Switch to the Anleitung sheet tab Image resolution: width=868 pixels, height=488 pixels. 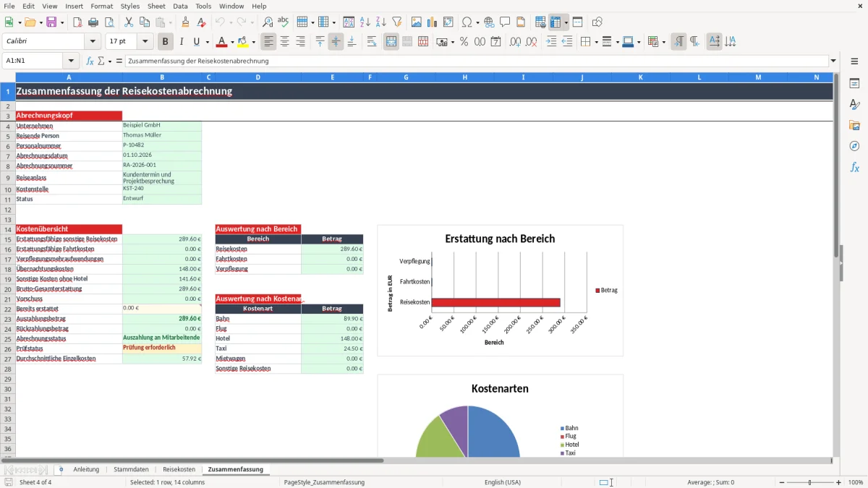point(86,469)
